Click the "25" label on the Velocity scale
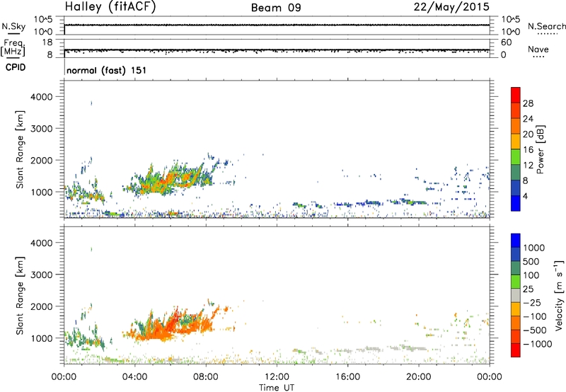 pos(528,289)
